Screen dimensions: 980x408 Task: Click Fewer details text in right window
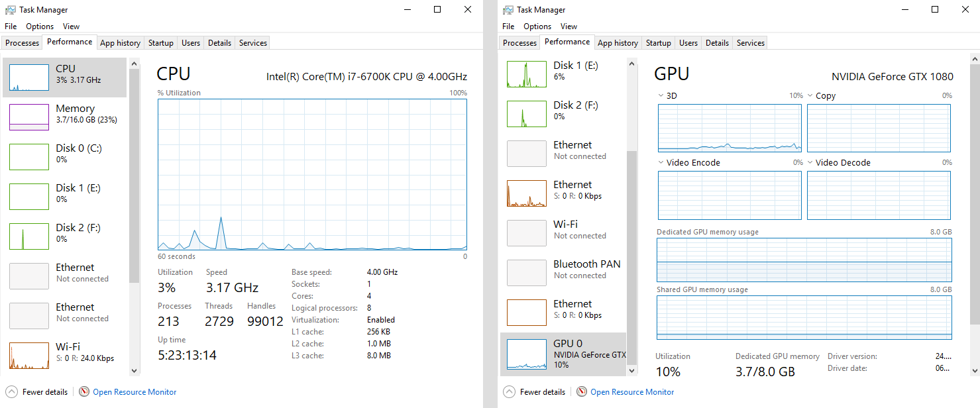pyautogui.click(x=543, y=392)
